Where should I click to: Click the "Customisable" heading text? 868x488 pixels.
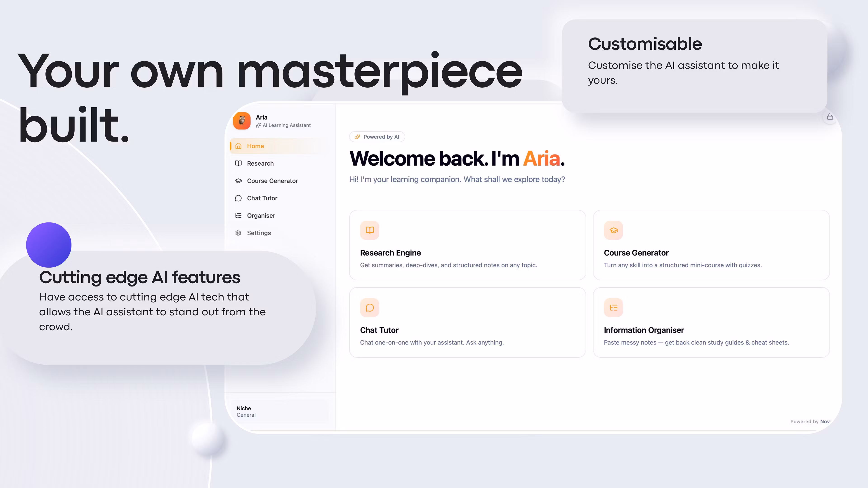point(645,44)
